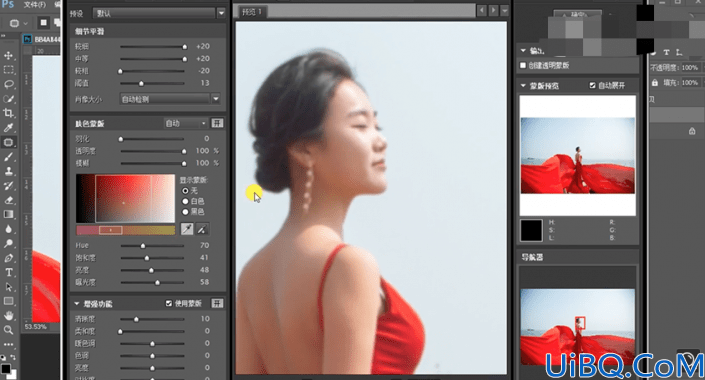Open the 肤色蒙版 自动 dropdown

coord(185,123)
